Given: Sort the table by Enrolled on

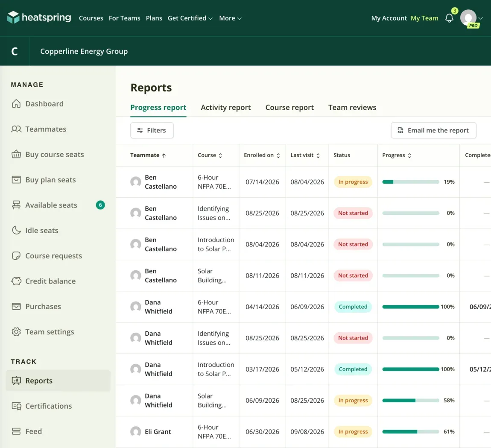Looking at the screenshot, I should 262,155.
